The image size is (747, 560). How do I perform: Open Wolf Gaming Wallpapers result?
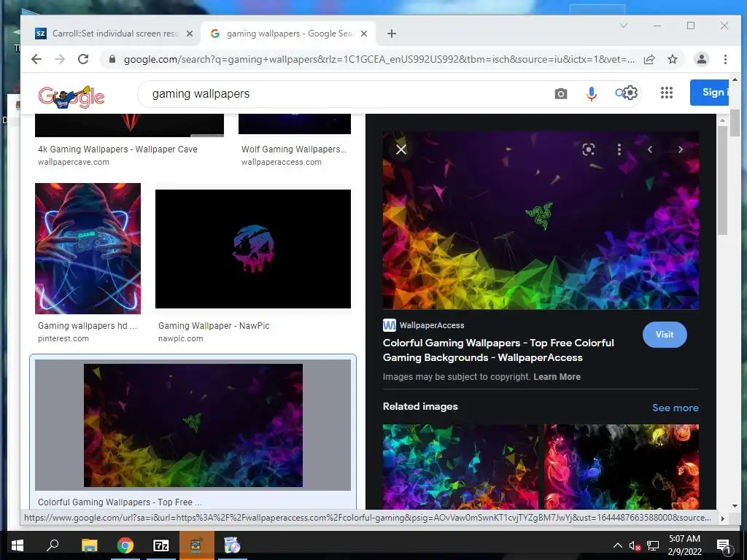294,149
